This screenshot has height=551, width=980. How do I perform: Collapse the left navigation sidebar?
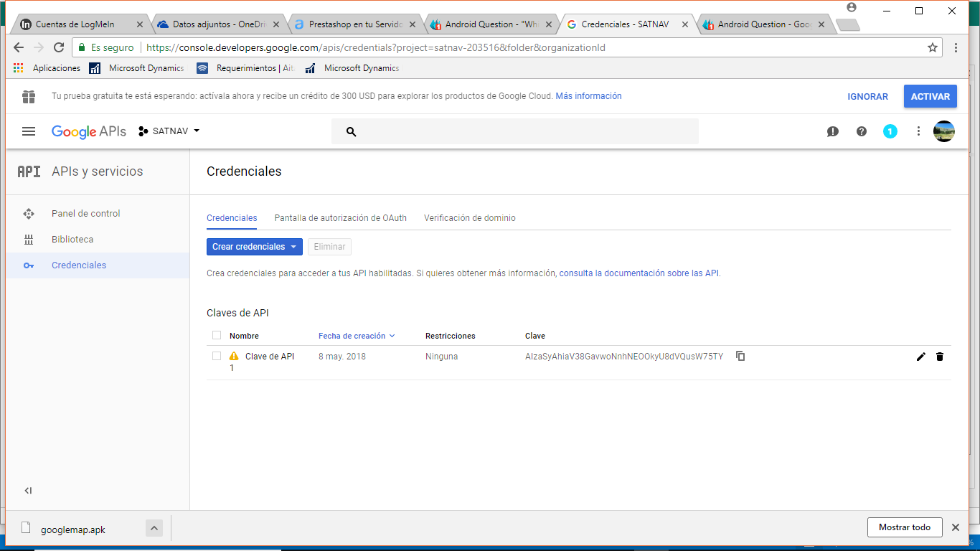click(x=28, y=491)
